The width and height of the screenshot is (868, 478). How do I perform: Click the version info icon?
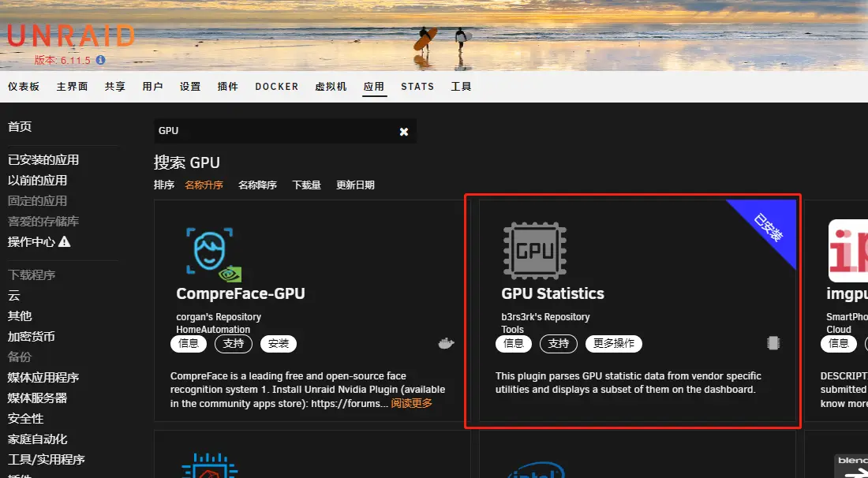(x=101, y=60)
